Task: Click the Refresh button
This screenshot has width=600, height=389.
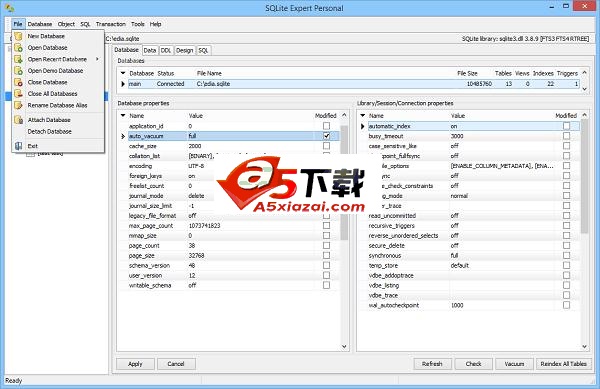Action: point(432,364)
